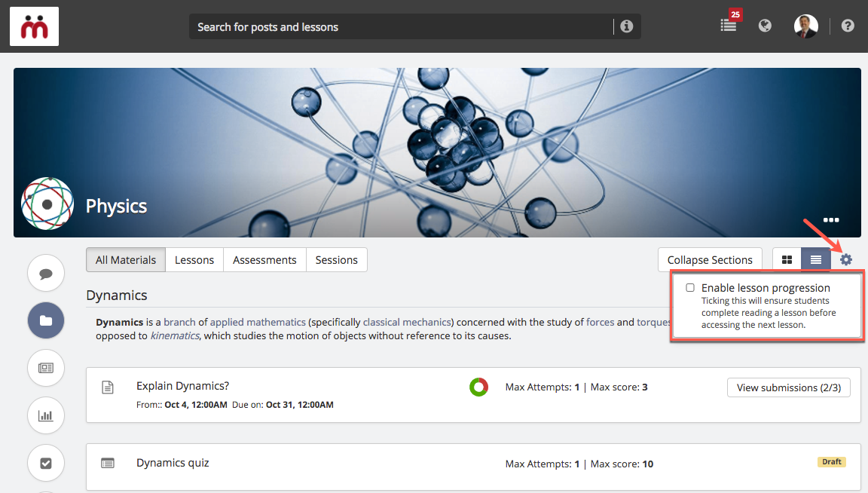Select the Lessons tab
Screen dimensions: 868x493
(x=194, y=260)
